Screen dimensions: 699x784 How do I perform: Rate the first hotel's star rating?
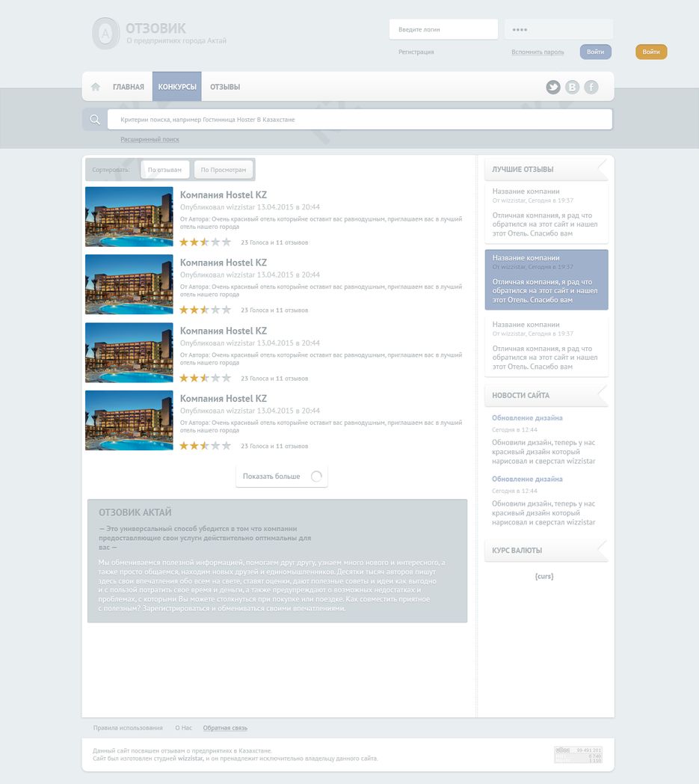205,242
